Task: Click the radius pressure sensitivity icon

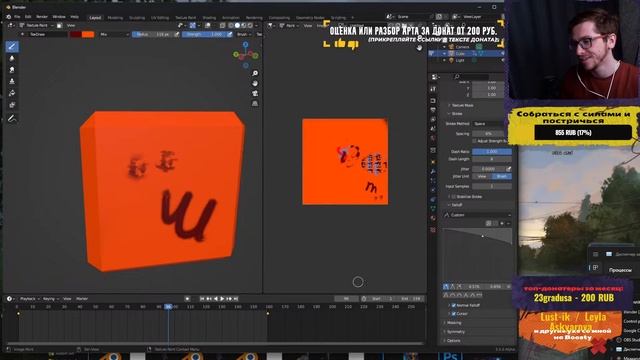Action: point(177,35)
